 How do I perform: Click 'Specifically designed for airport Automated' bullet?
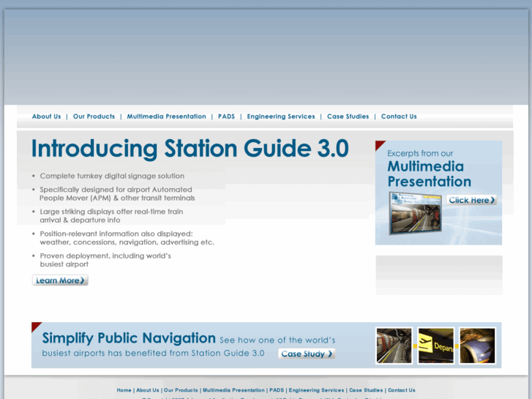pyautogui.click(x=116, y=190)
